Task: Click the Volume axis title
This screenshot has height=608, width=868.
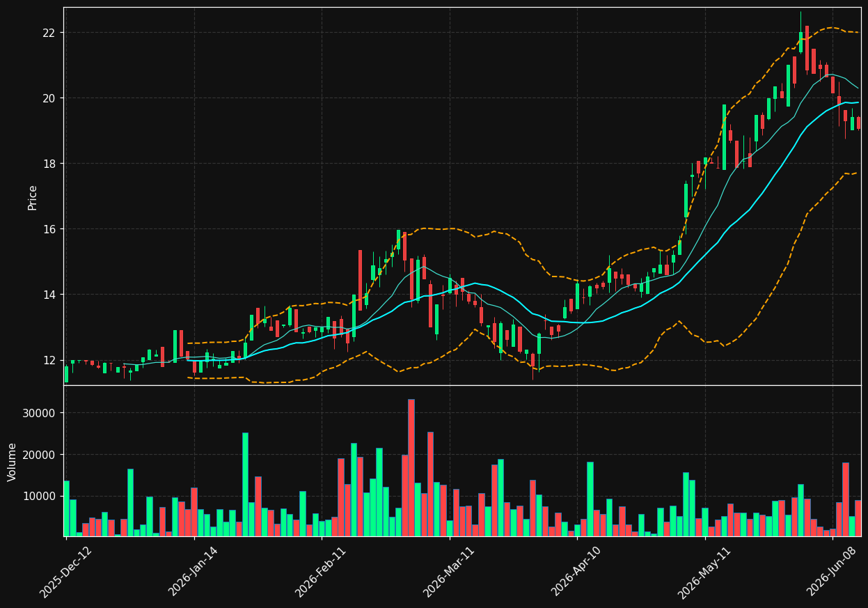Action: [13, 462]
